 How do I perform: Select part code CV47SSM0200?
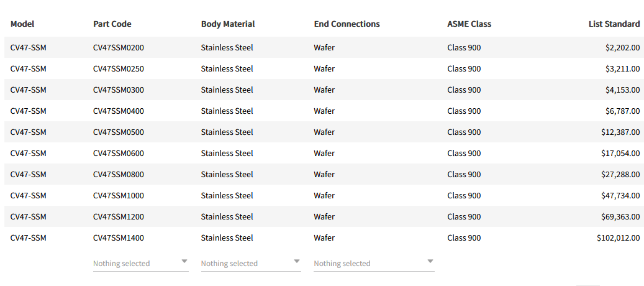pyautogui.click(x=119, y=48)
